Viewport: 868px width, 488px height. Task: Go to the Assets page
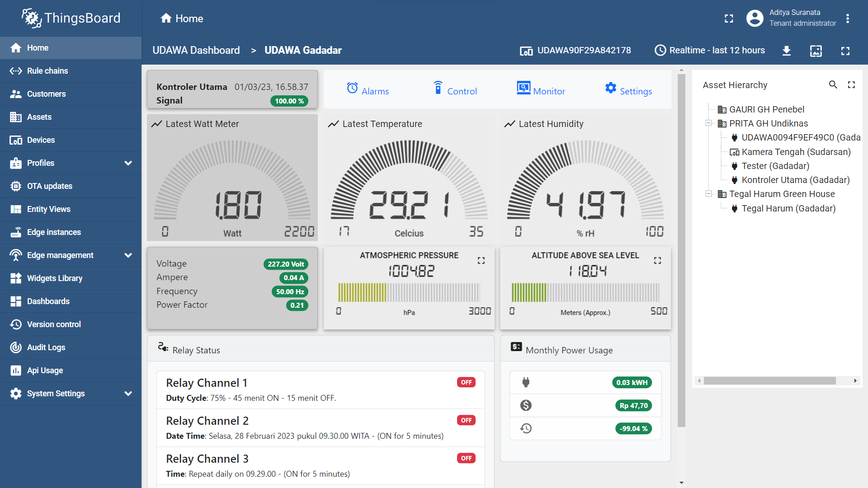coord(71,117)
